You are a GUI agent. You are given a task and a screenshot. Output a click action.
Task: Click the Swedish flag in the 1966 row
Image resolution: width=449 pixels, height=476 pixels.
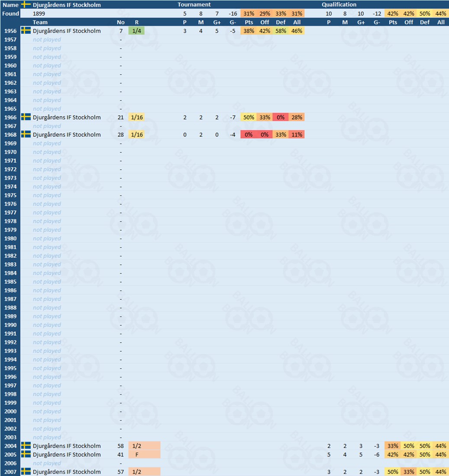(26, 117)
